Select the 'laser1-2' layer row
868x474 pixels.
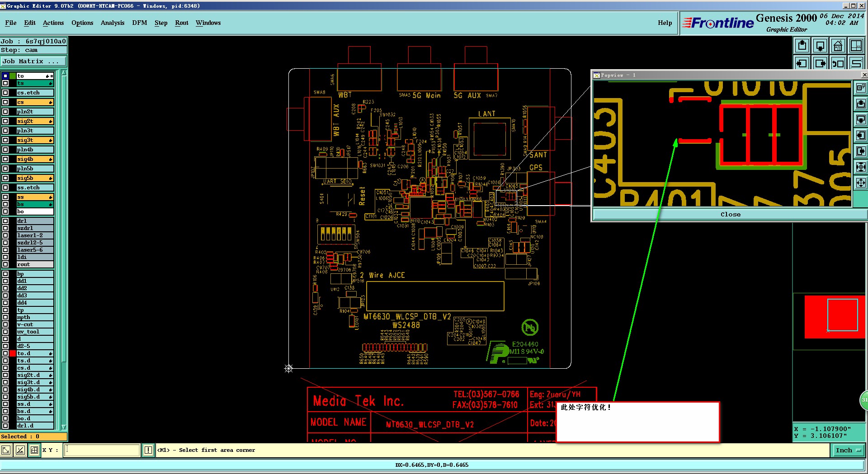[x=35, y=235]
